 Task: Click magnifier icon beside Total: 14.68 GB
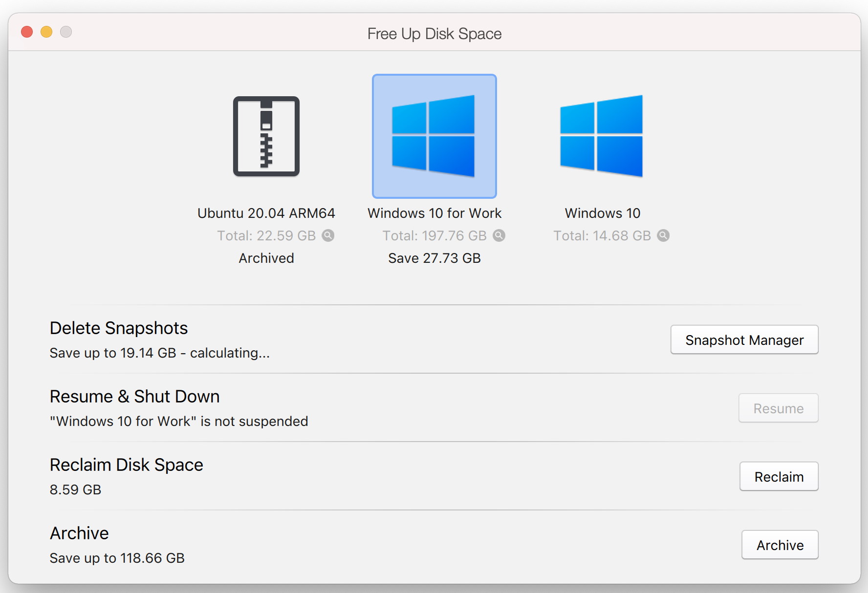click(x=663, y=235)
